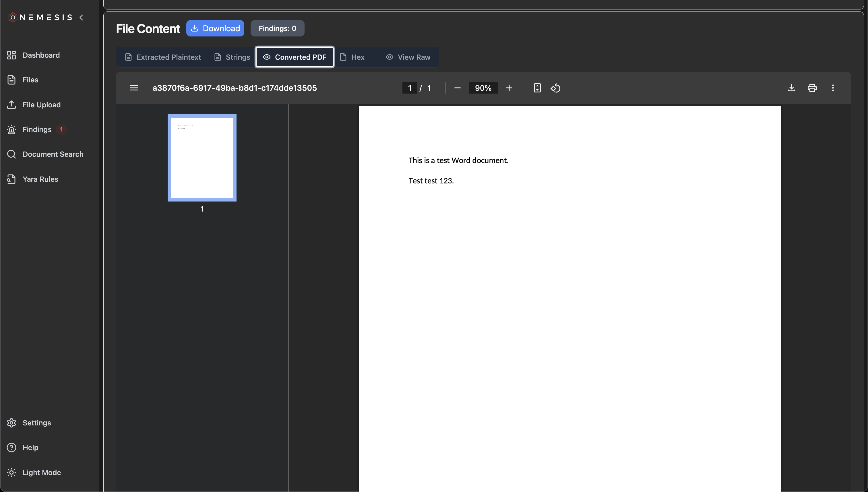
Task: Toggle Light Mode
Action: click(42, 472)
